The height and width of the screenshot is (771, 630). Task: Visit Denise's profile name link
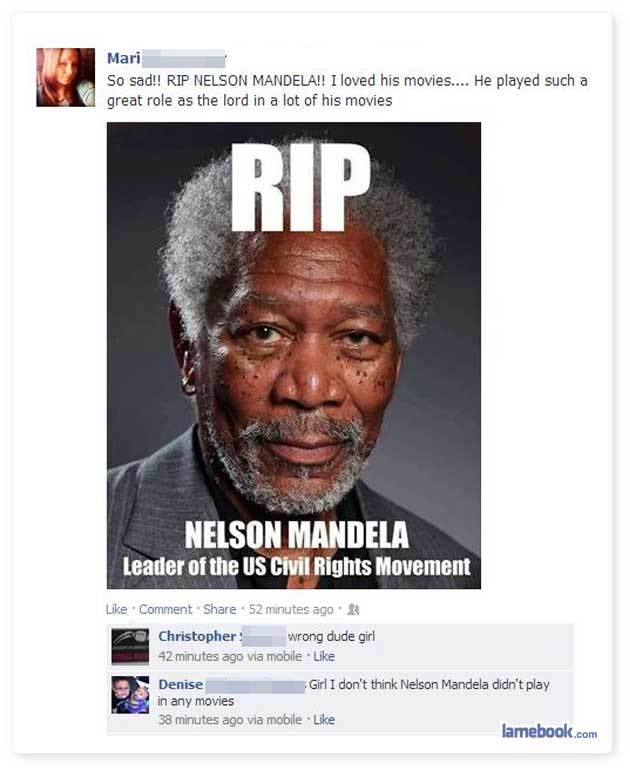coord(180,684)
